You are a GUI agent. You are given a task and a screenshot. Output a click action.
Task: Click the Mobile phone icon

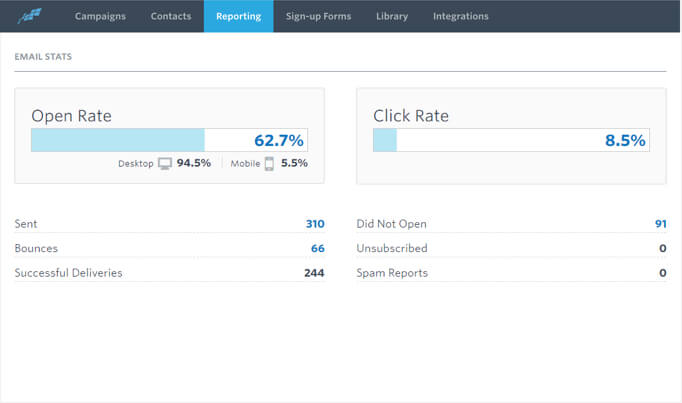(x=269, y=163)
